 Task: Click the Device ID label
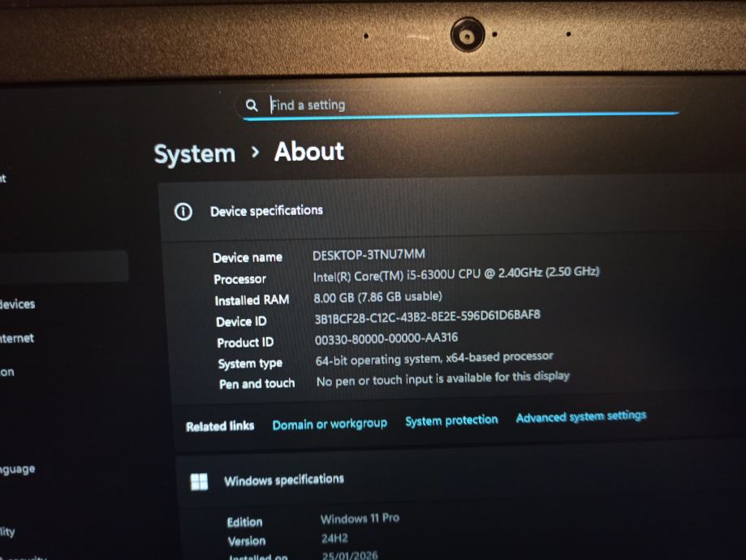241,321
